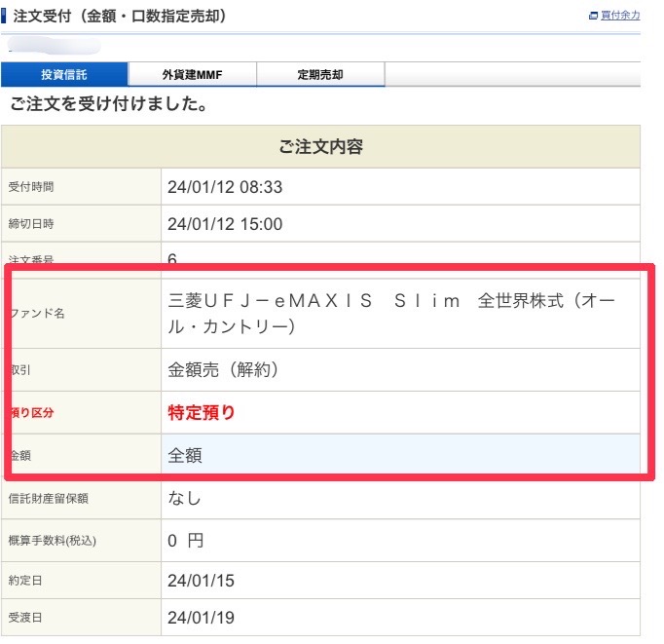
Task: Select the 24/01/15 contract date
Action: pos(201,581)
